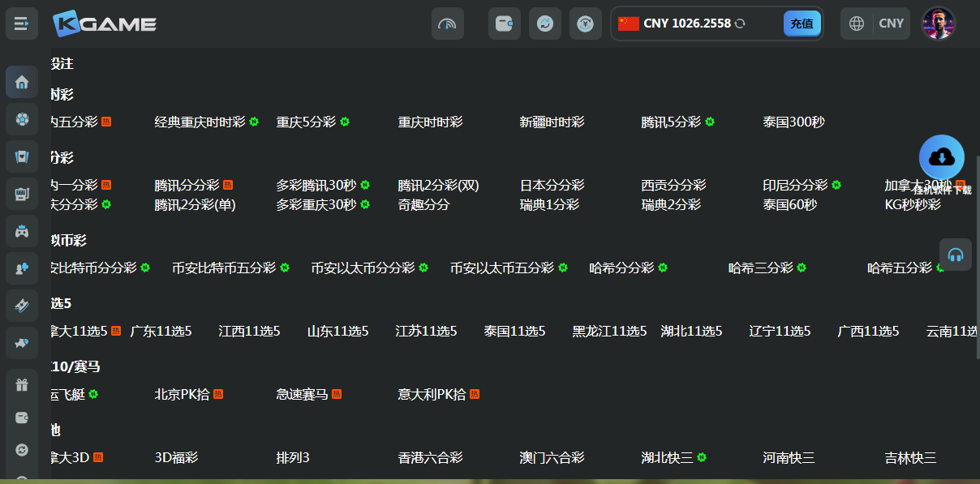Open the 香港六合彩 lottery link

click(x=430, y=458)
